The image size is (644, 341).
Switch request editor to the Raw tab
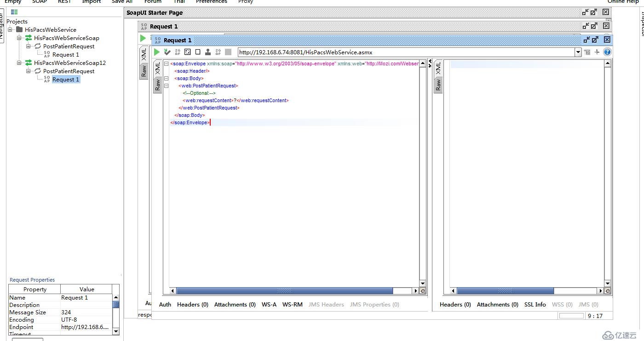(157, 85)
